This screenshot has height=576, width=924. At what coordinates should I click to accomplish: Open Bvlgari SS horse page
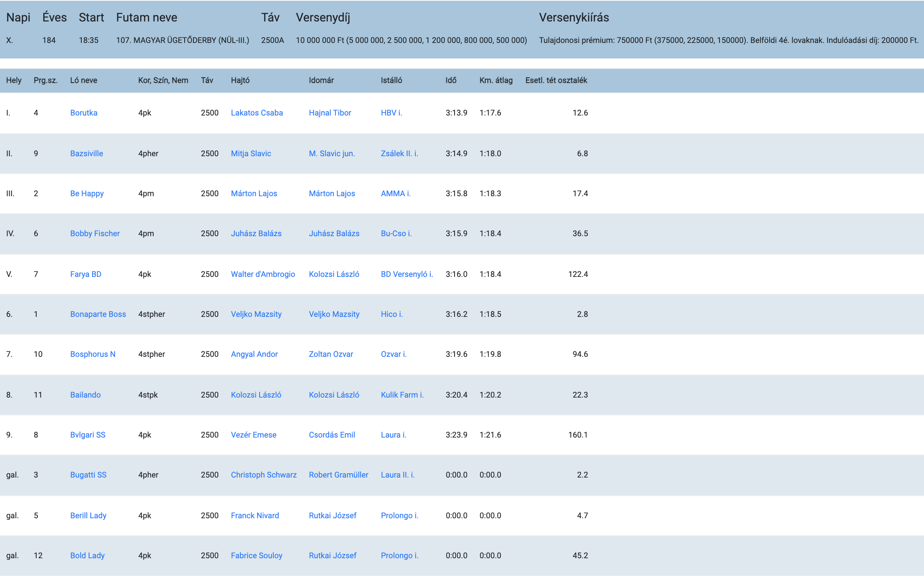pos(88,435)
